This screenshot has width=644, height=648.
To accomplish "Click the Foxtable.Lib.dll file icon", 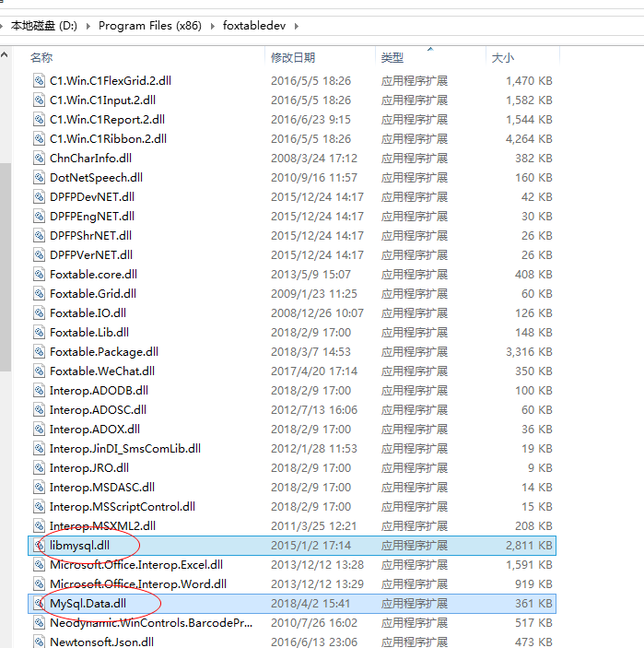I will tap(39, 332).
